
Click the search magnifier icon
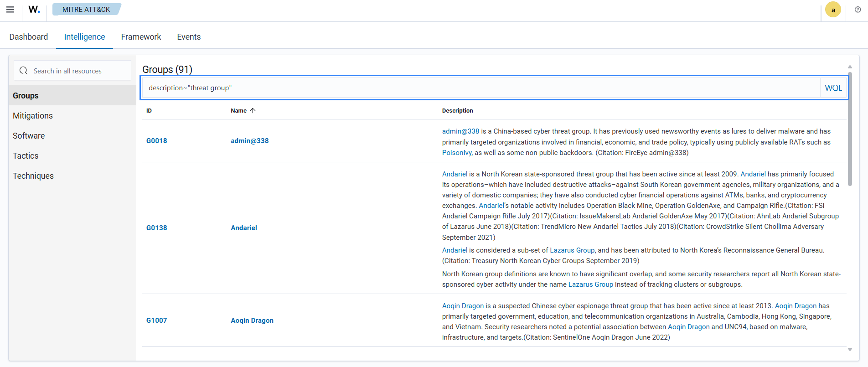click(x=24, y=71)
